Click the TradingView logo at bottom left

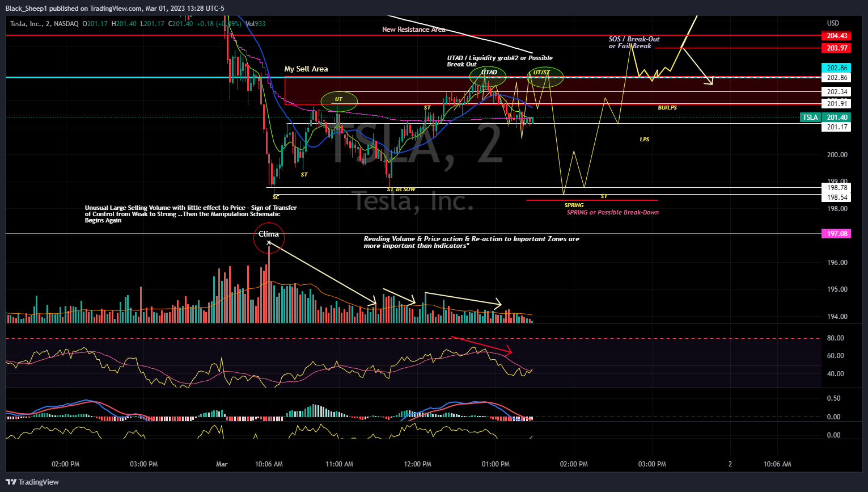pos(32,482)
